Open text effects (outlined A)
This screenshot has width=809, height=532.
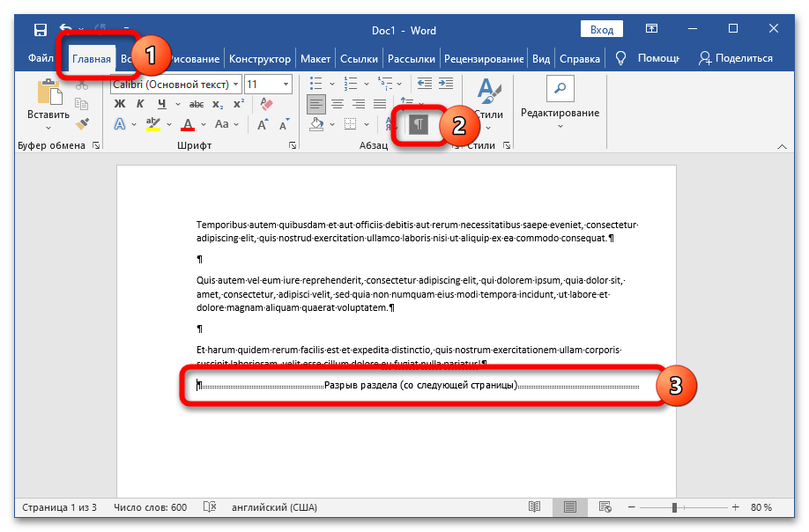coord(119,124)
